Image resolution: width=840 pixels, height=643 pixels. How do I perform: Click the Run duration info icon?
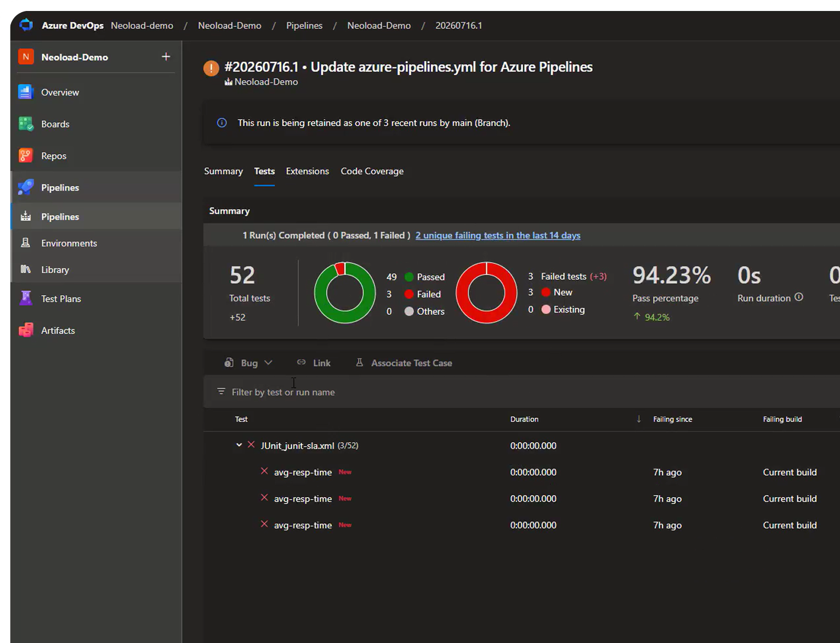799,297
